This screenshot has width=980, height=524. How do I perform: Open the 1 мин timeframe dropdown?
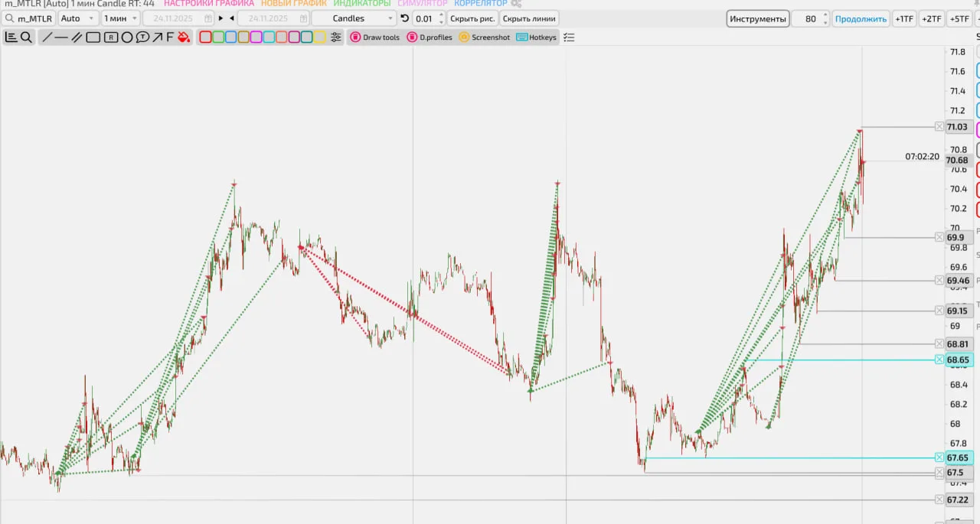pyautogui.click(x=121, y=18)
